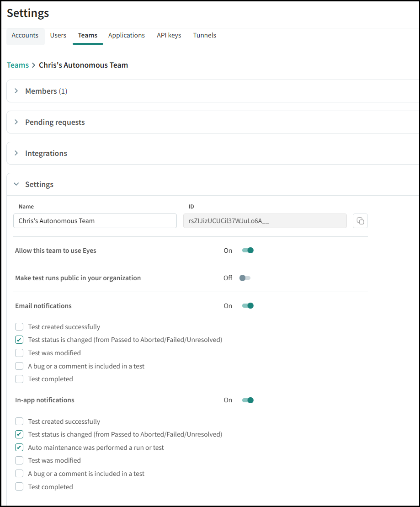The width and height of the screenshot is (420, 507).
Task: Disable In-app notifications toggle
Action: click(247, 400)
